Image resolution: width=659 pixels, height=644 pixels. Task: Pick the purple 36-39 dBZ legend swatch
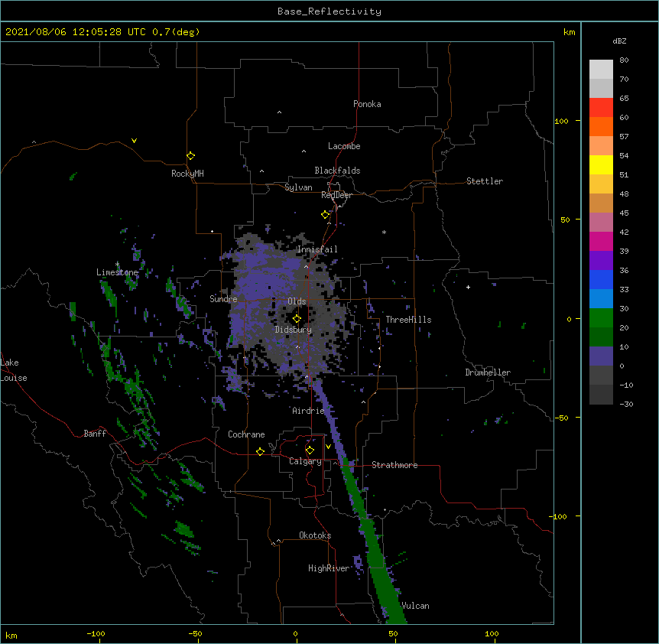pos(601,261)
